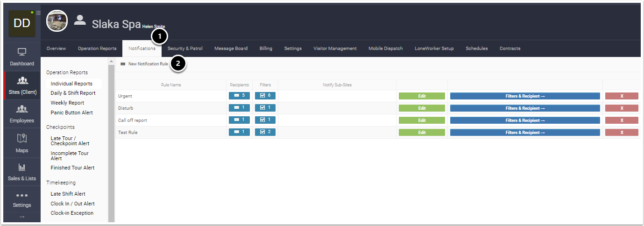Click Call off report filters badge
Viewport: 644px width, 226px height.
point(265,120)
